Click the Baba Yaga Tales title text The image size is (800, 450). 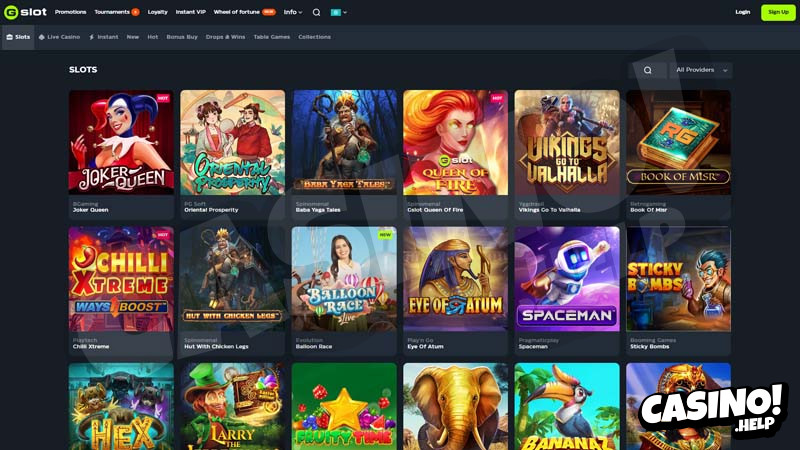318,210
